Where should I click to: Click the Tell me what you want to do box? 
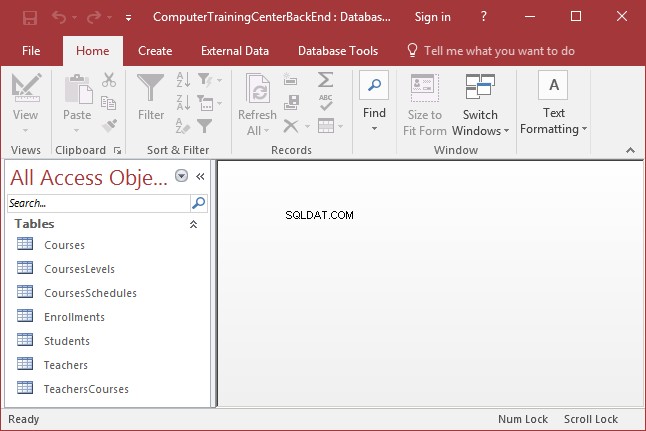coord(490,51)
